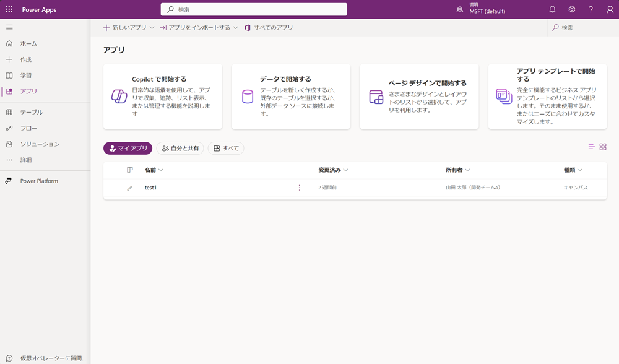Sort by 種類 column
Screen dimensions: 619x364
(x=573, y=170)
